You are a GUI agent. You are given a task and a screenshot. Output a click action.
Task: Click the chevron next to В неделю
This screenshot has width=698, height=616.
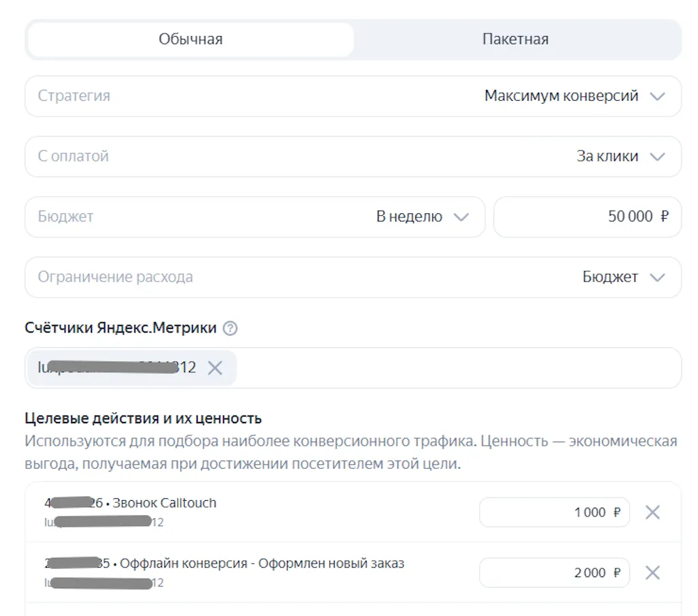coord(461,217)
